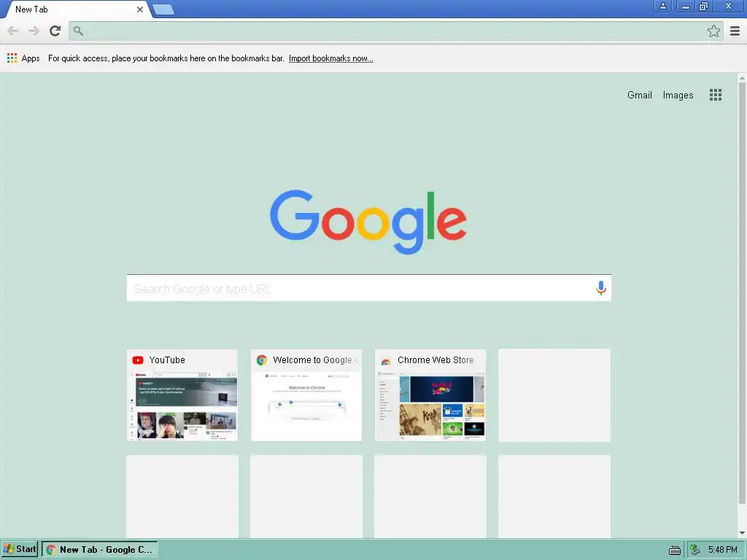Close the New Tab tab
Image resolution: width=747 pixels, height=560 pixels.
point(140,9)
